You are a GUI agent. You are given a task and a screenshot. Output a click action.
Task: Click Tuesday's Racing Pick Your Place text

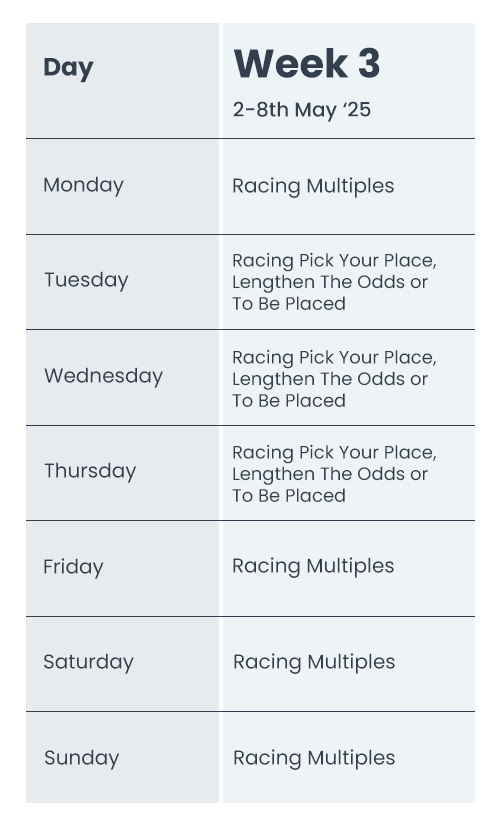(x=333, y=260)
